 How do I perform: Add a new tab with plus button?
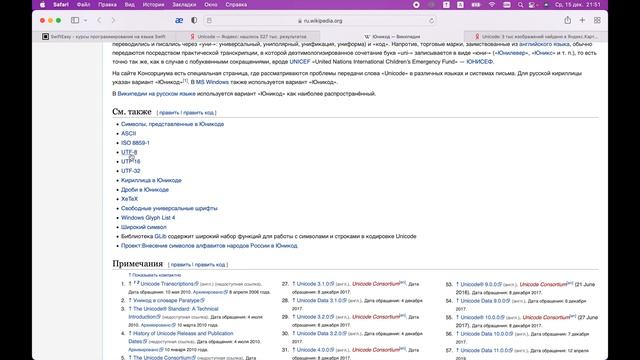click(x=582, y=20)
